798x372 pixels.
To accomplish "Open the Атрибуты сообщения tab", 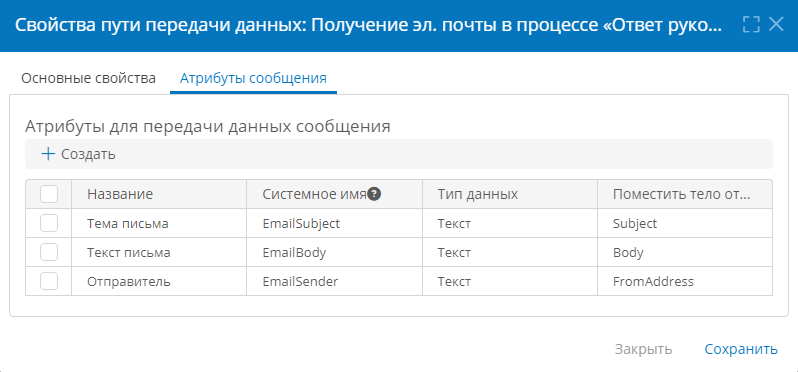I will (253, 79).
